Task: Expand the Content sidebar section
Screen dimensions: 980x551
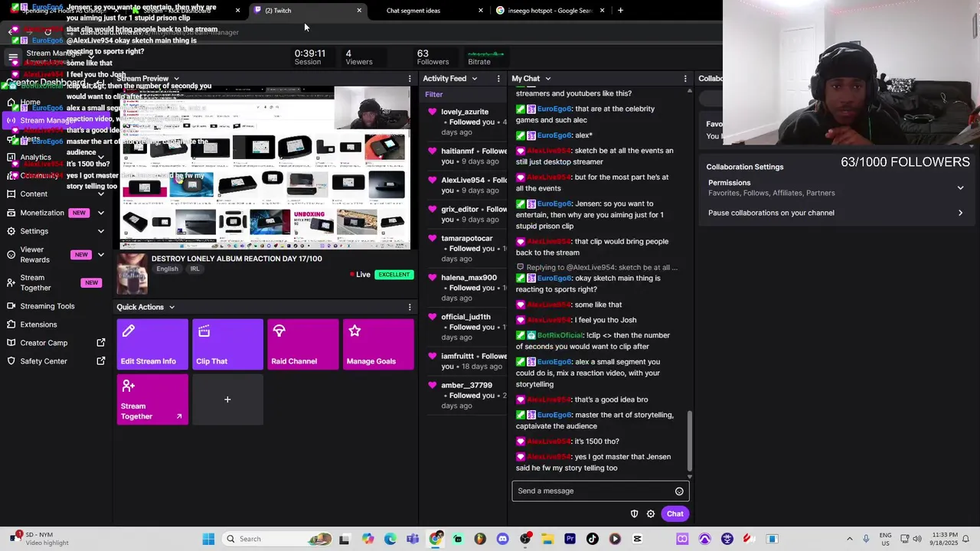Action: 101,194
